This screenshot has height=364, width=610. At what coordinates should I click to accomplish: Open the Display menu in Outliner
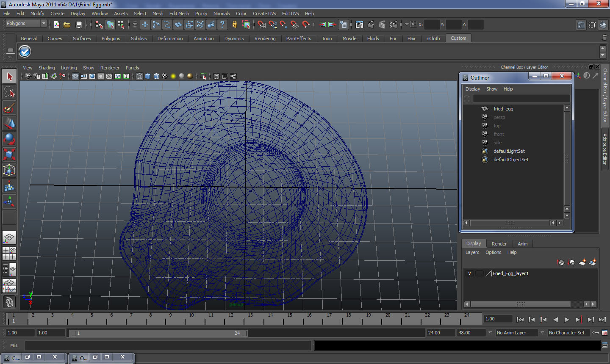coord(473,89)
